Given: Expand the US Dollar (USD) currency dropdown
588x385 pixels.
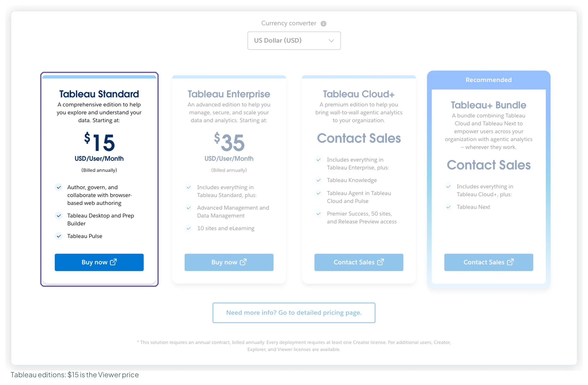Looking at the screenshot, I should pyautogui.click(x=294, y=41).
